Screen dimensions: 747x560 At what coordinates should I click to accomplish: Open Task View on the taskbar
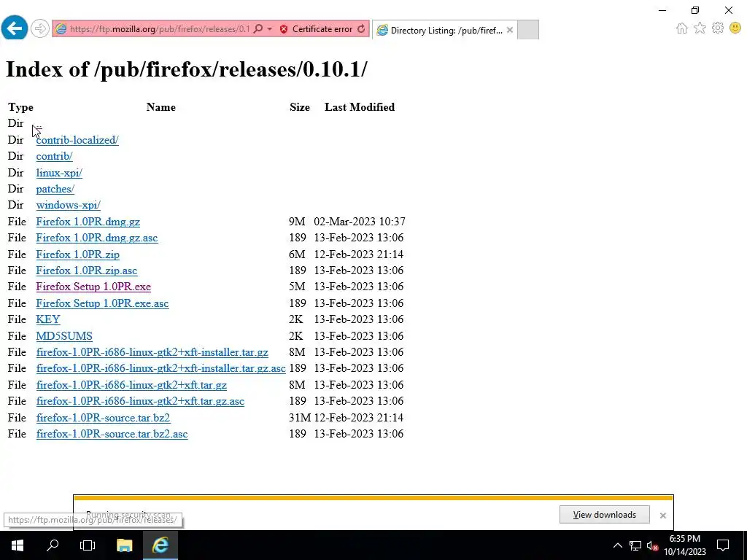click(x=88, y=545)
